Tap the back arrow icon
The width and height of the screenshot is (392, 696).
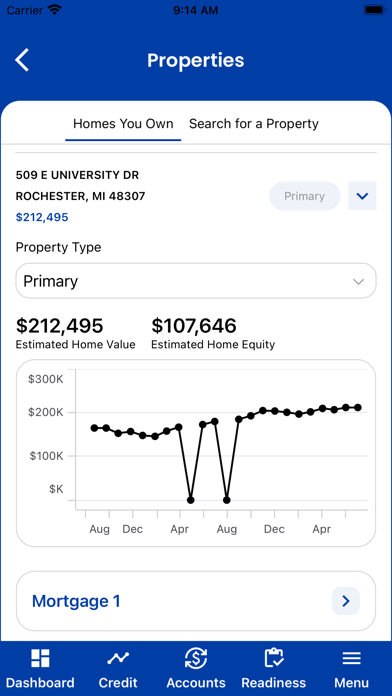(22, 60)
